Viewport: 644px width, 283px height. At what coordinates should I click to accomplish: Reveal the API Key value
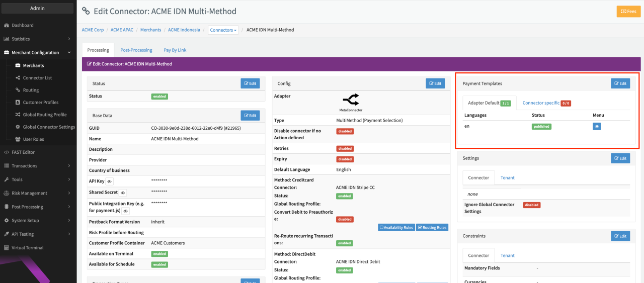[110, 181]
